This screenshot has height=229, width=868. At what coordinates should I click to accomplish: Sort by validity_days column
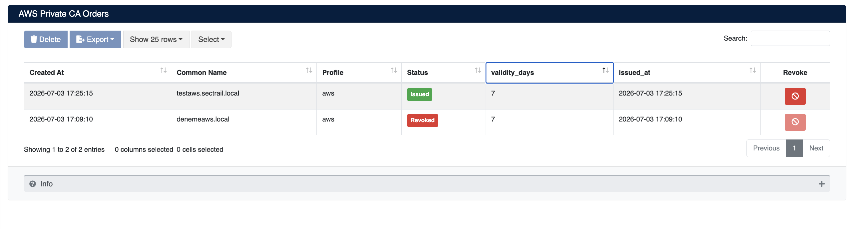click(549, 73)
